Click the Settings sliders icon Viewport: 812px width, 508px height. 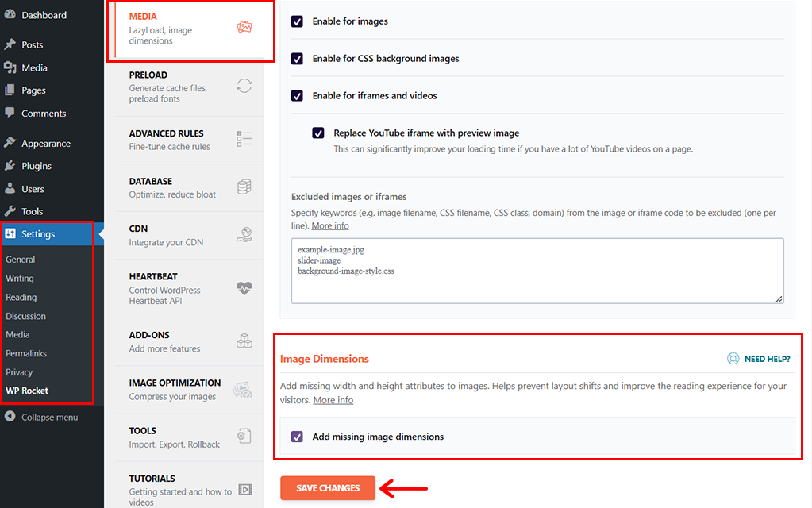coord(10,233)
